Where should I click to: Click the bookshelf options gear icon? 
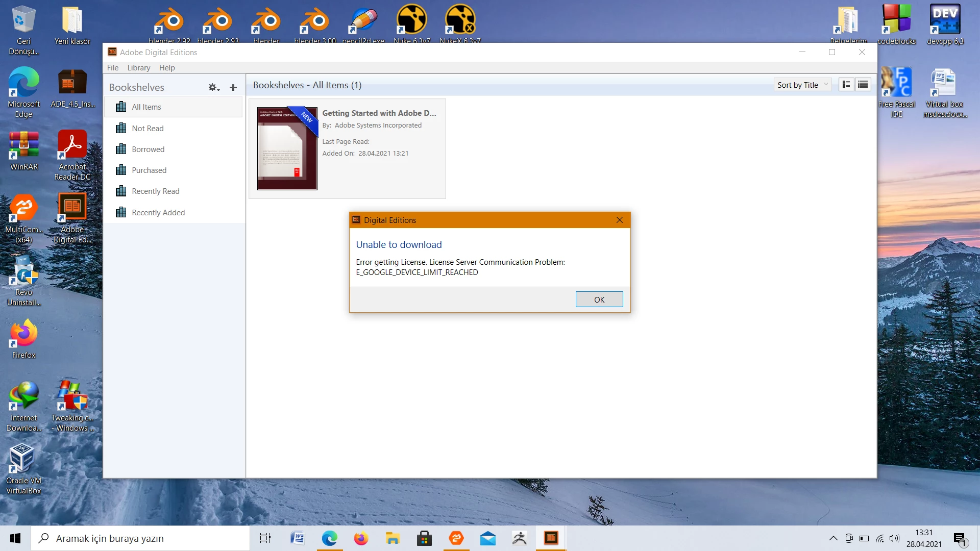click(x=213, y=88)
